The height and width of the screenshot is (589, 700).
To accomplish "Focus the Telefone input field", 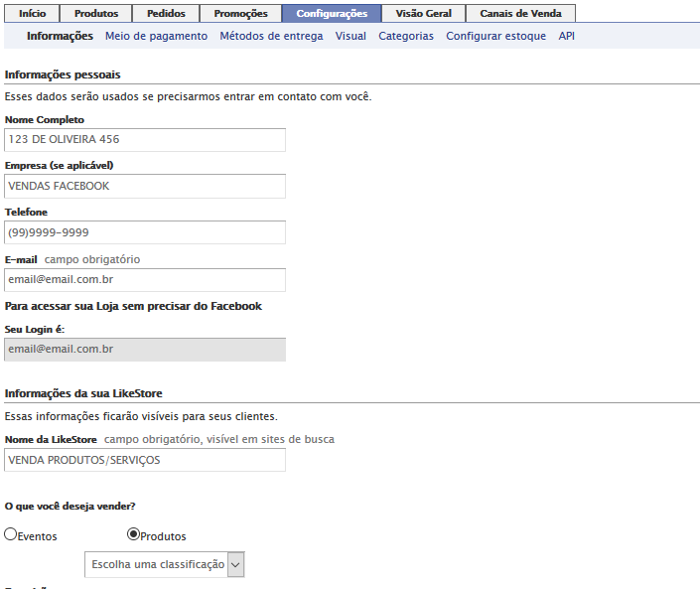I will click(x=145, y=232).
